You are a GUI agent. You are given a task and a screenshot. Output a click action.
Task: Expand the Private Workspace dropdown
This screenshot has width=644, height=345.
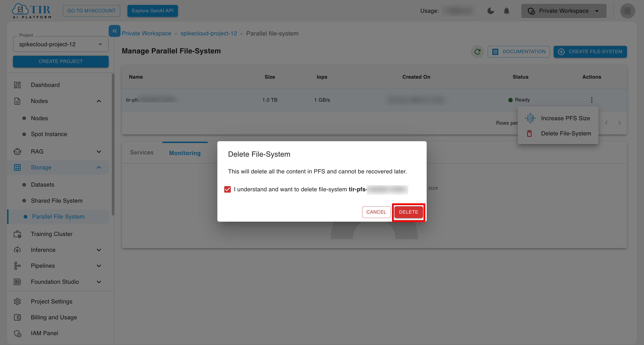(x=597, y=11)
